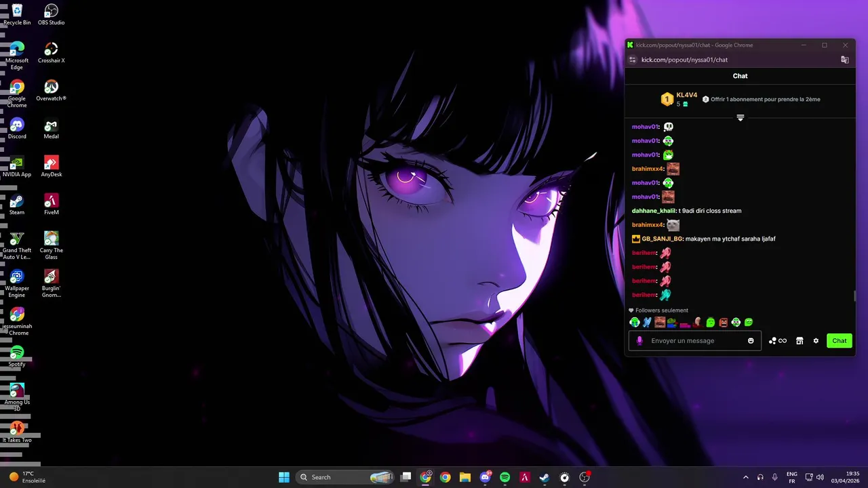Switch the ENG FR input language
Screen dimensions: 868x488
pyautogui.click(x=792, y=477)
